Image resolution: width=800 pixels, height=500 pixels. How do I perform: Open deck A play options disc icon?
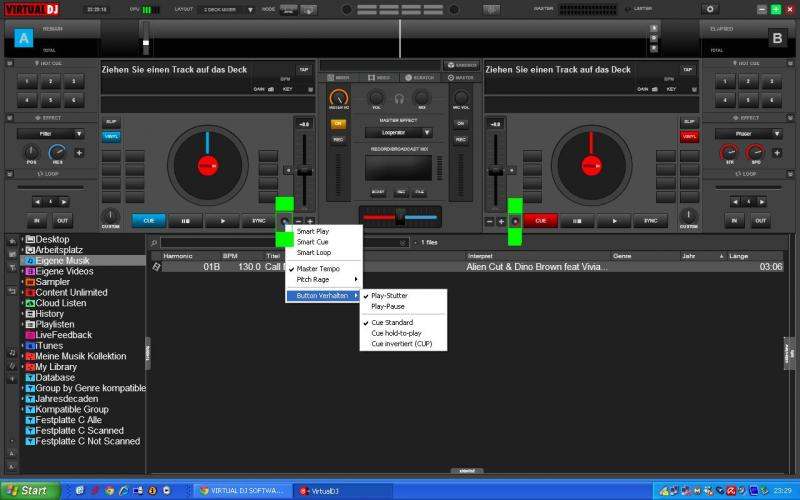[284, 221]
